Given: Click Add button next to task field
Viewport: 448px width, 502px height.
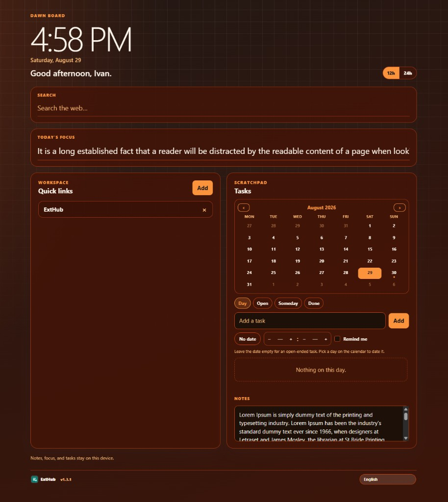Looking at the screenshot, I should tap(398, 321).
